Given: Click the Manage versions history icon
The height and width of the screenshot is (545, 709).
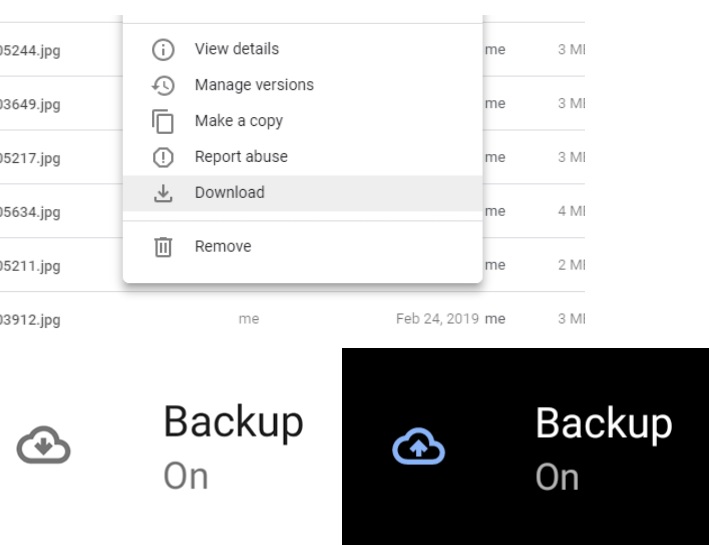Looking at the screenshot, I should click(x=161, y=85).
